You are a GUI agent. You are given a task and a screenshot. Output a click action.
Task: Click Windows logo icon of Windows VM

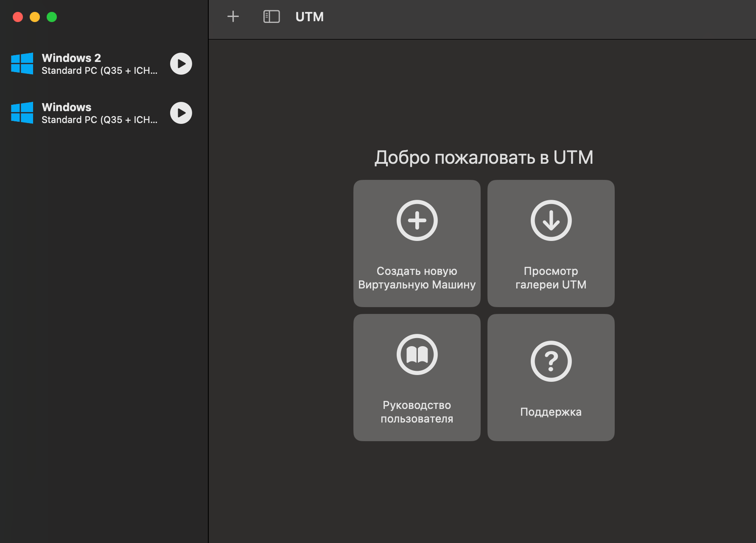point(22,113)
